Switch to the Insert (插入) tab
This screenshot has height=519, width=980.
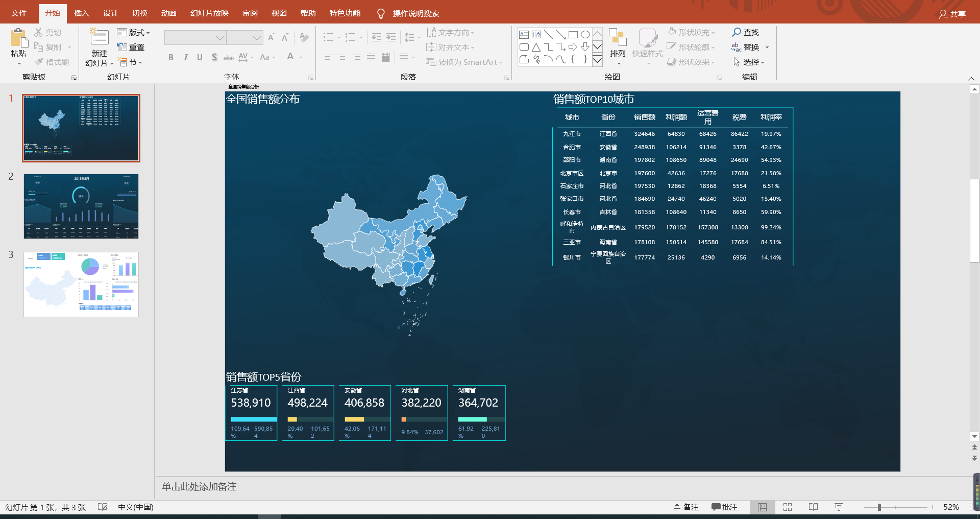pos(81,13)
